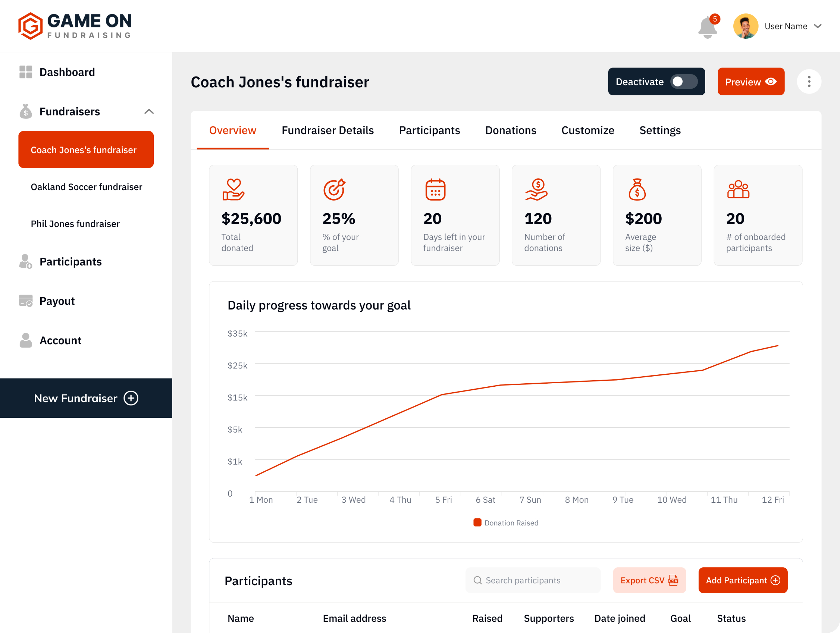Image resolution: width=840 pixels, height=633 pixels.
Task: Open the User Name dropdown arrow
Action: tap(818, 26)
